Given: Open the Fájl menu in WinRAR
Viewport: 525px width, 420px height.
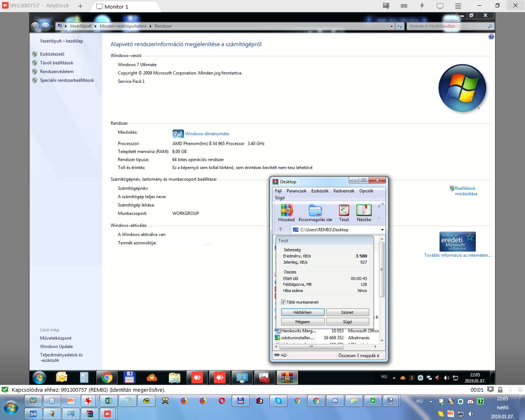Looking at the screenshot, I should point(278,191).
